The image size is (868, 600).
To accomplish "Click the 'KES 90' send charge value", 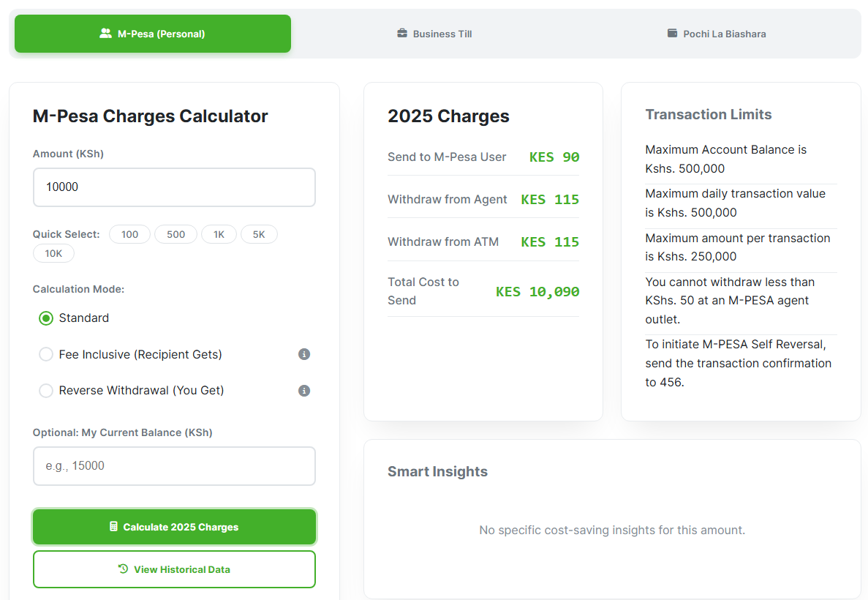I will pyautogui.click(x=554, y=157).
